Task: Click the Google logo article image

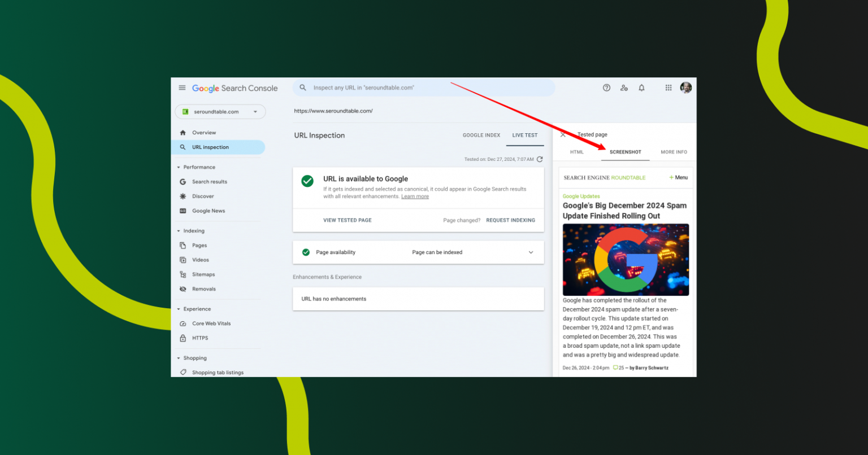Action: tap(626, 260)
